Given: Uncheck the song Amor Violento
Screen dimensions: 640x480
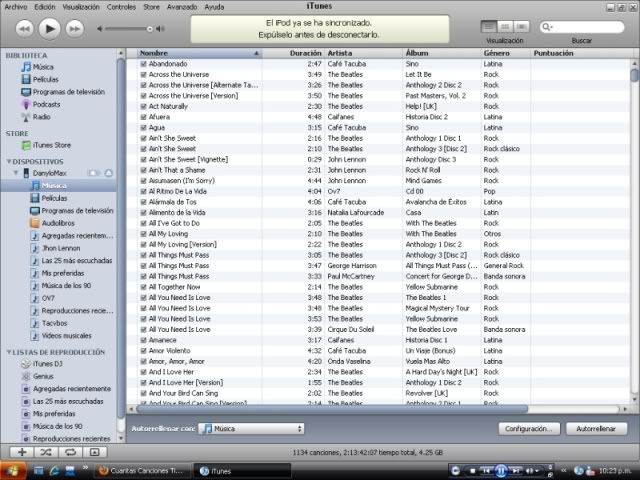Looking at the screenshot, I should pos(143,351).
